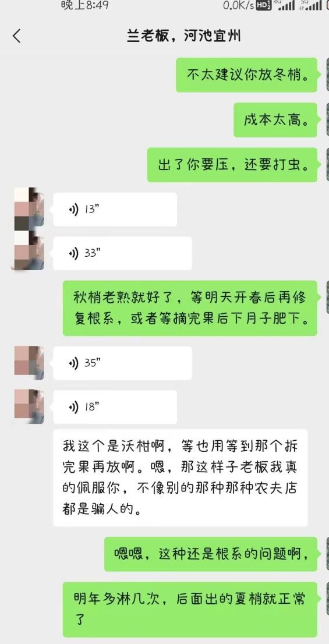The width and height of the screenshot is (329, 644).
Task: Play the 33-second voice message
Action: click(x=122, y=253)
